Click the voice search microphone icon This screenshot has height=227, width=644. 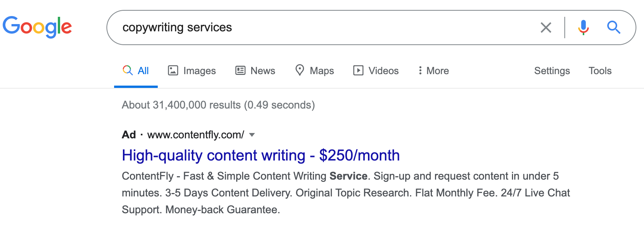[583, 27]
